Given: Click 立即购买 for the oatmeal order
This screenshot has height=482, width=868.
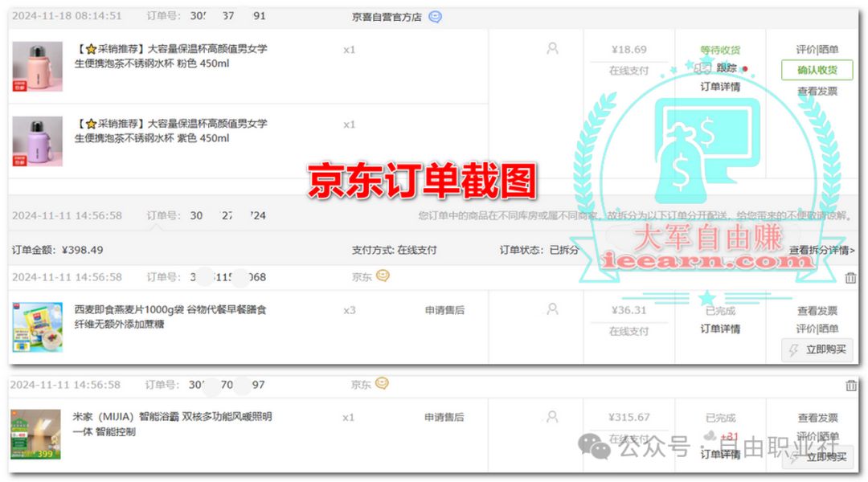Looking at the screenshot, I should [x=817, y=349].
